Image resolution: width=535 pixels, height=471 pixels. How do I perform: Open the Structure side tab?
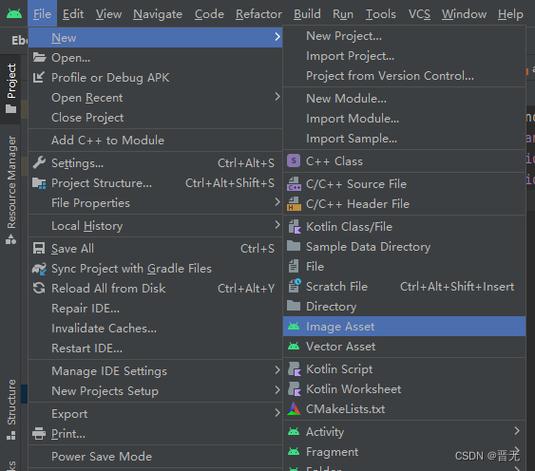pyautogui.click(x=11, y=409)
